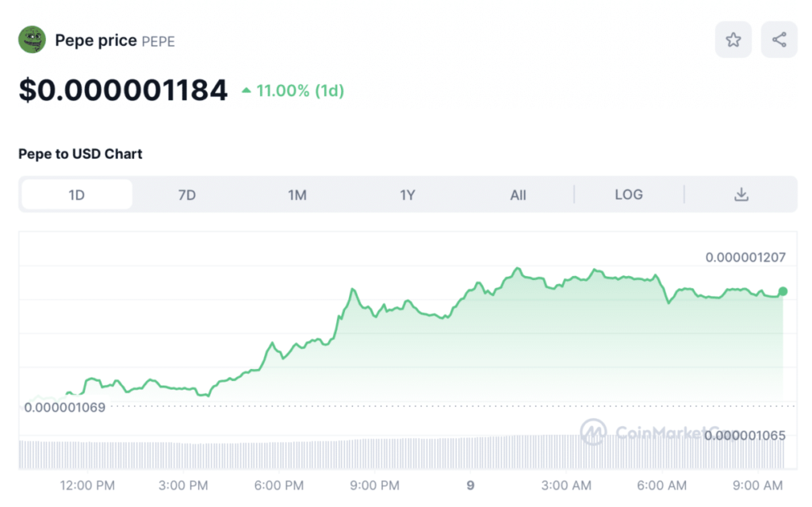This screenshot has height=507, width=812.
Task: Toggle LOG scale on the chart
Action: 629,194
